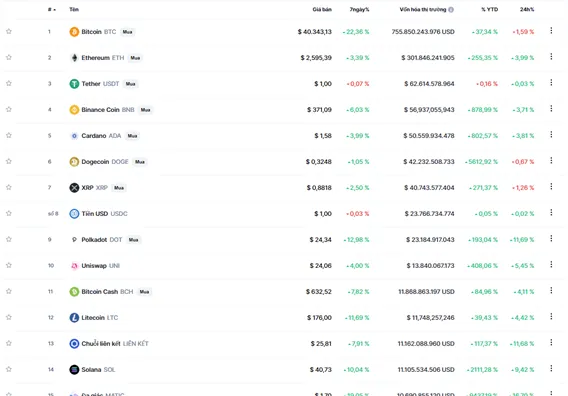Toggle the Tether watchlist star
This screenshot has width=568, height=396.
[x=9, y=83]
